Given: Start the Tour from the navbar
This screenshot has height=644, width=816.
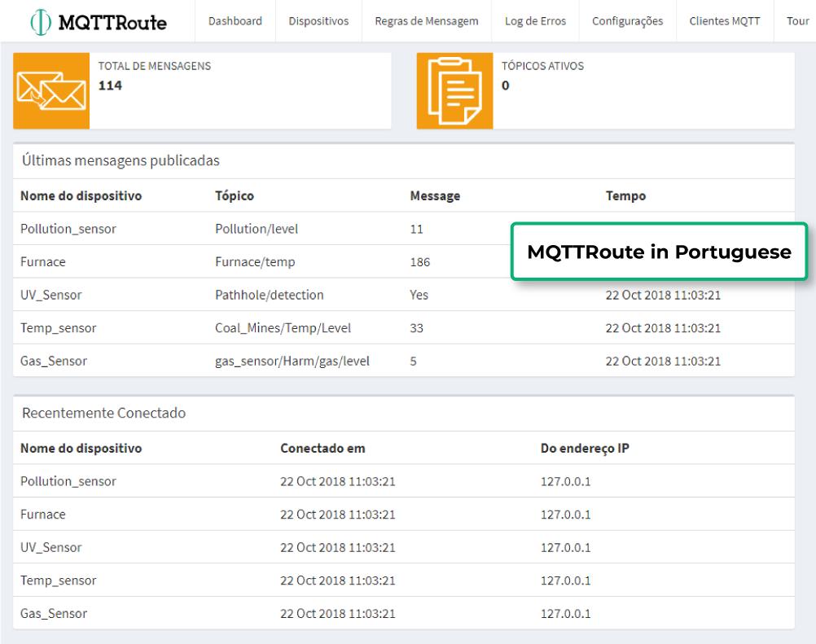Looking at the screenshot, I should [x=798, y=21].
